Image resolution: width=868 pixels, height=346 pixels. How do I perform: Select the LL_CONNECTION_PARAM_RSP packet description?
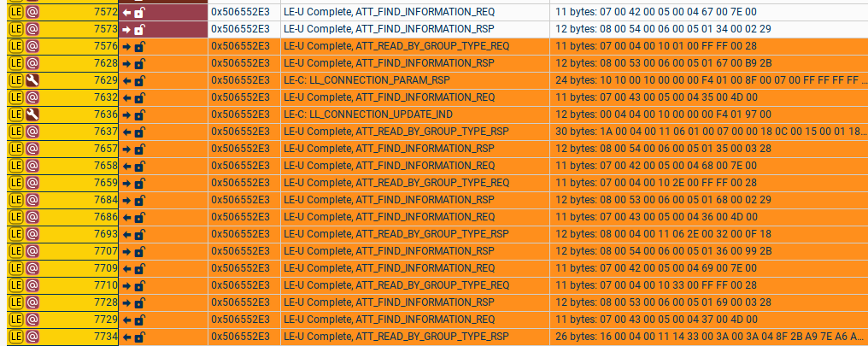(x=367, y=80)
